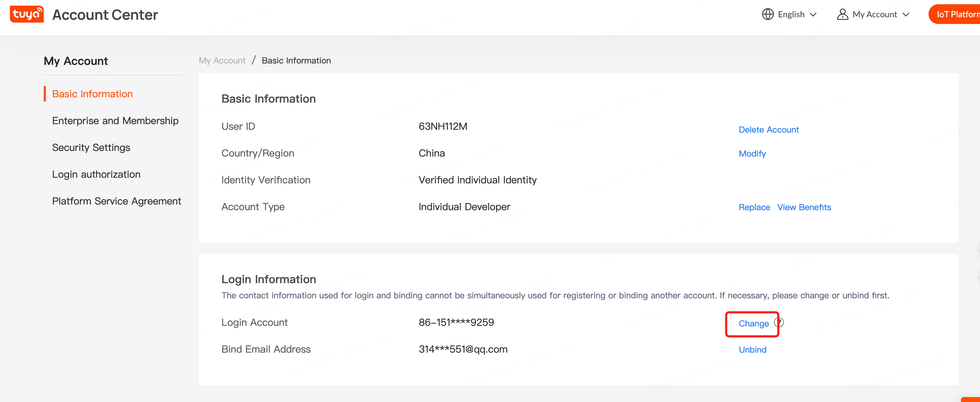Image resolution: width=980 pixels, height=402 pixels.
Task: Click Basic Information breadcrumb text
Action: [296, 60]
